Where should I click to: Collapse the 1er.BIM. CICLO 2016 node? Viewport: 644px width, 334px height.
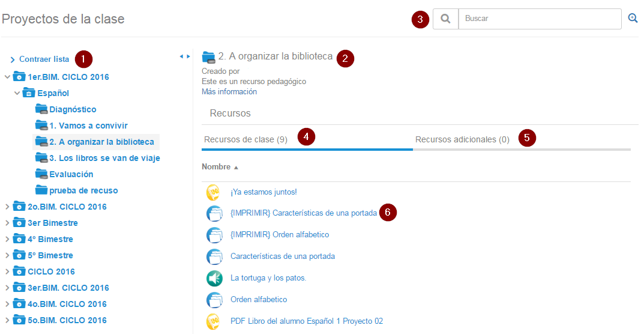point(7,77)
